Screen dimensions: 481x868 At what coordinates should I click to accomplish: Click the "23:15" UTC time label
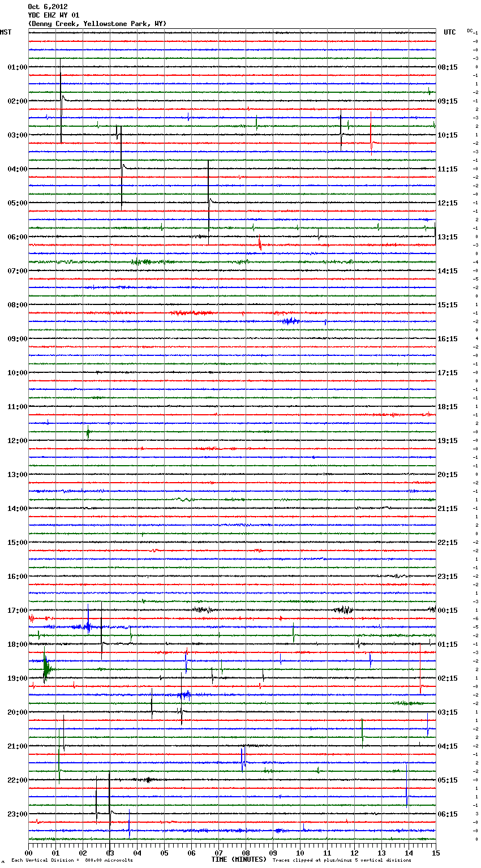(x=448, y=577)
